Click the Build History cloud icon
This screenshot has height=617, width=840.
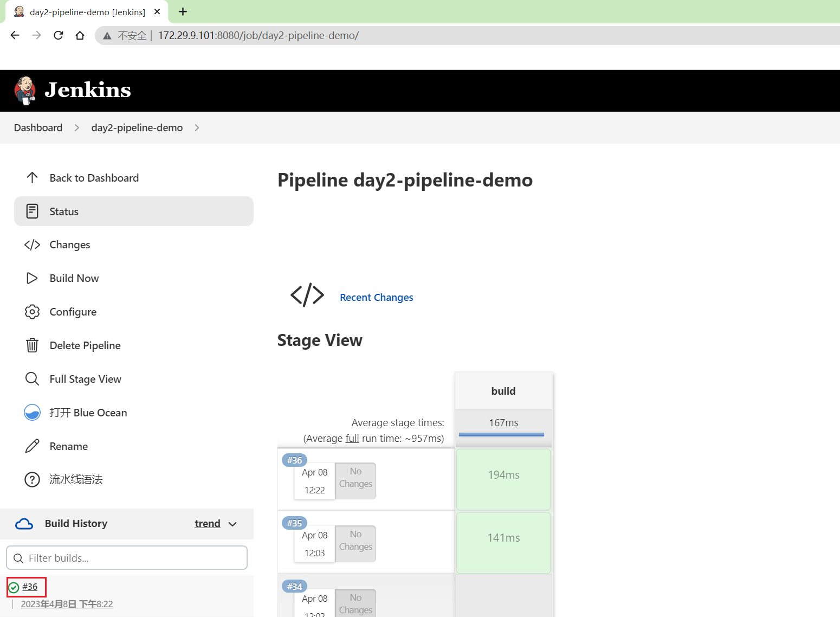coord(24,524)
